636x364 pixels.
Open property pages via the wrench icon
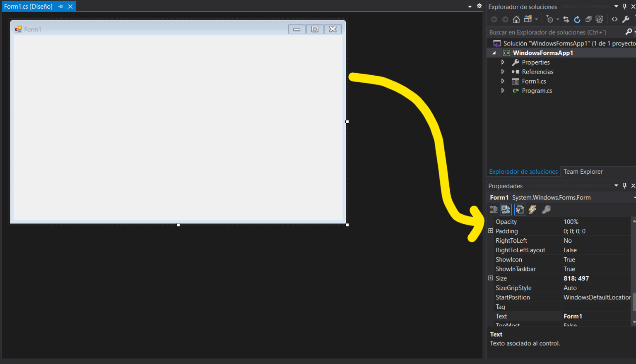(547, 209)
